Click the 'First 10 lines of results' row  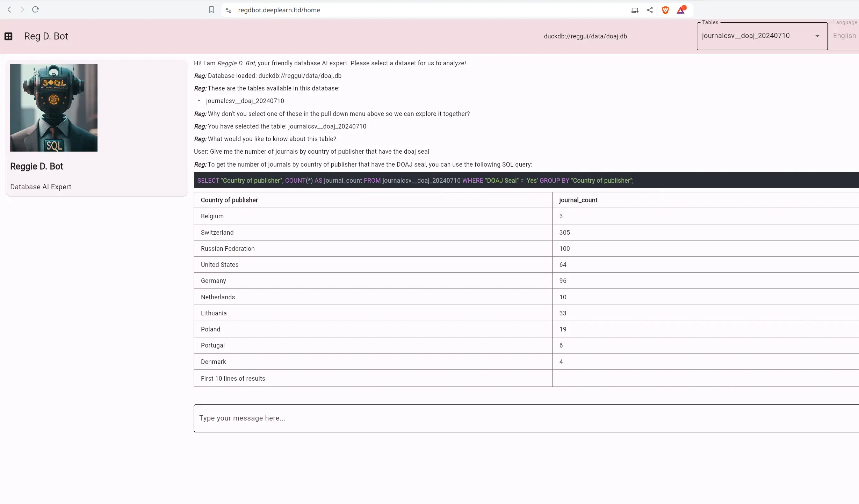pos(372,378)
